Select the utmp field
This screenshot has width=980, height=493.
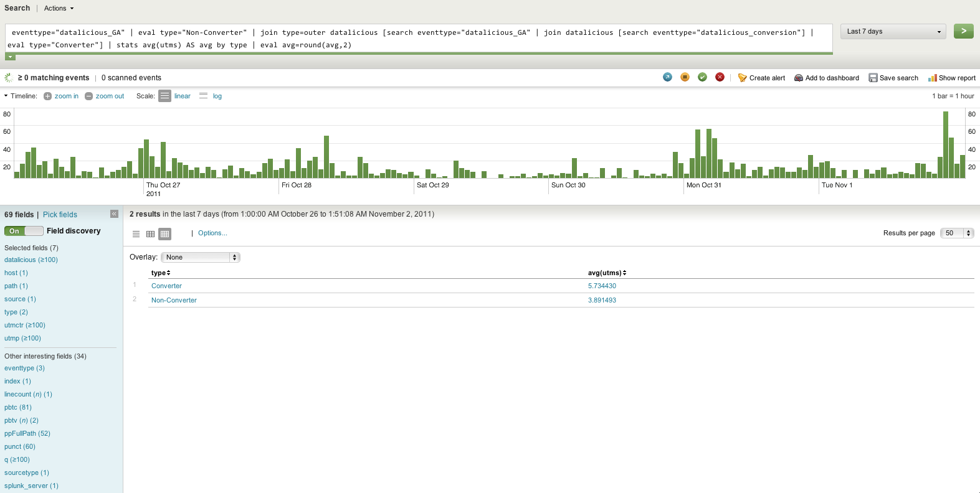22,338
